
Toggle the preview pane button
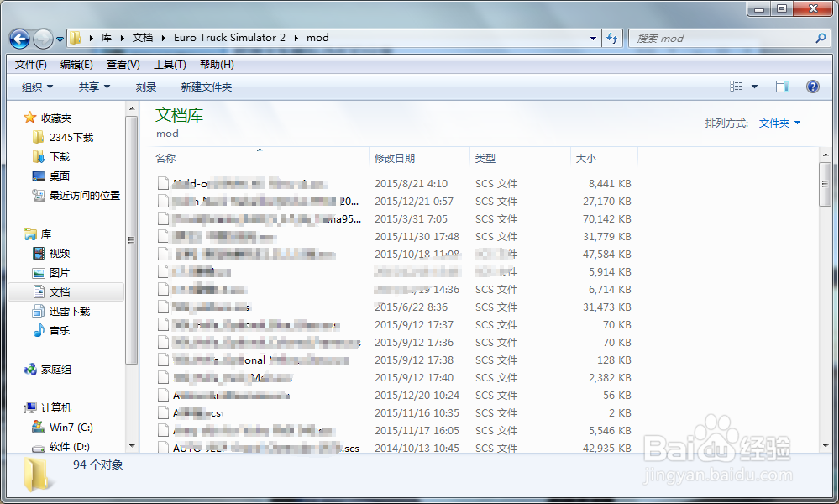pyautogui.click(x=782, y=87)
